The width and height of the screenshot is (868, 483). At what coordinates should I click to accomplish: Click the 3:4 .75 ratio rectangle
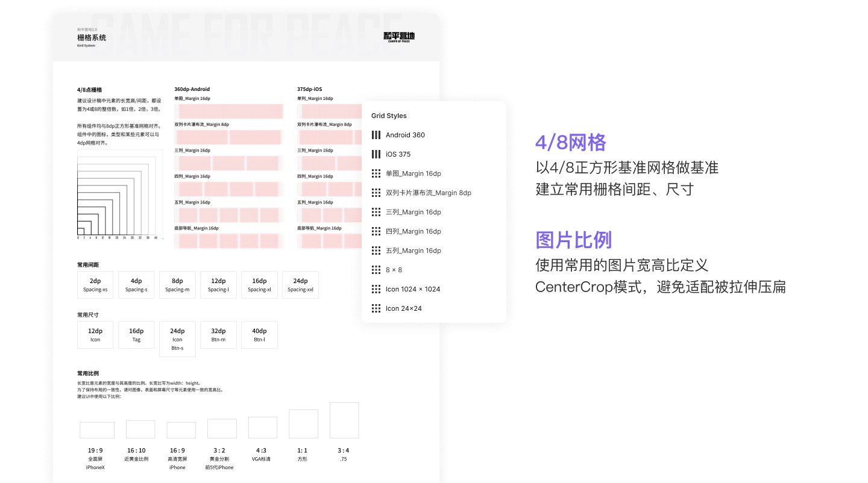(x=344, y=420)
